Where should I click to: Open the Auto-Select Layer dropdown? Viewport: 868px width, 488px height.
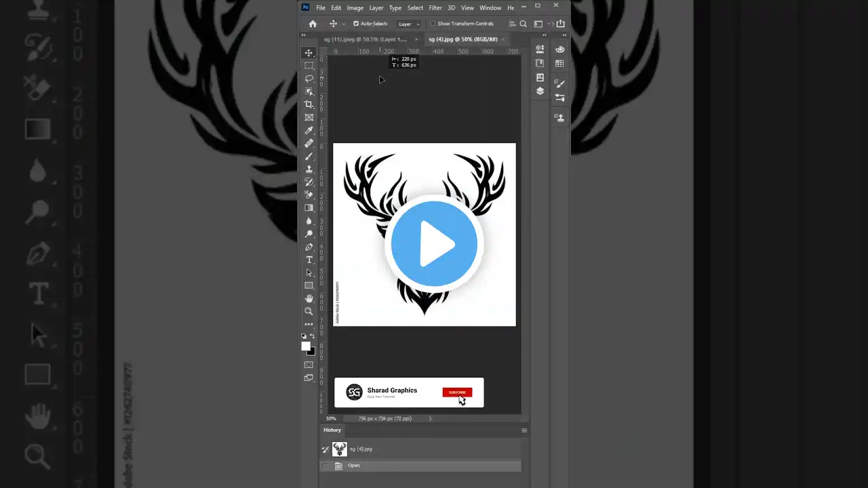[x=409, y=24]
